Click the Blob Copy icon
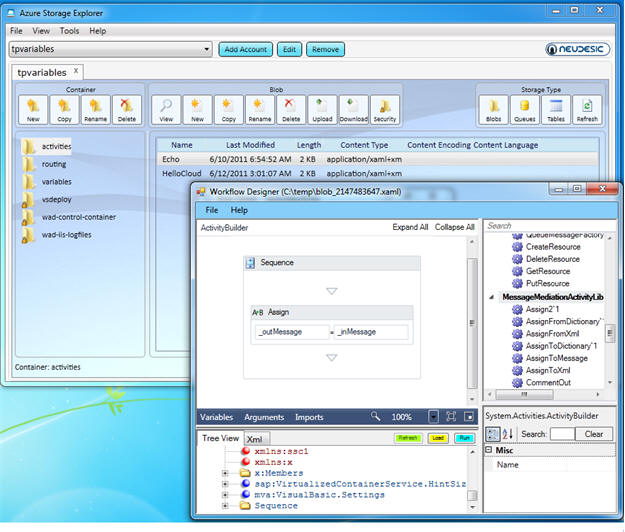The height and width of the screenshot is (532, 625). click(x=228, y=110)
